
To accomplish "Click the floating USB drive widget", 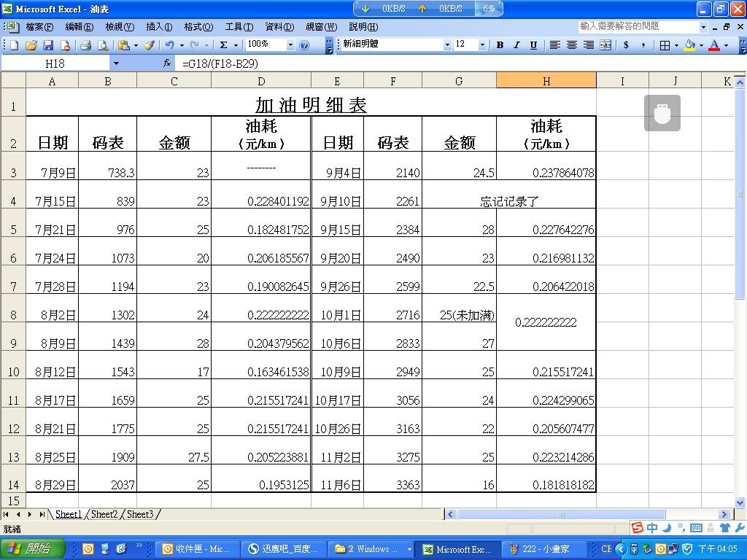I will point(662,113).
